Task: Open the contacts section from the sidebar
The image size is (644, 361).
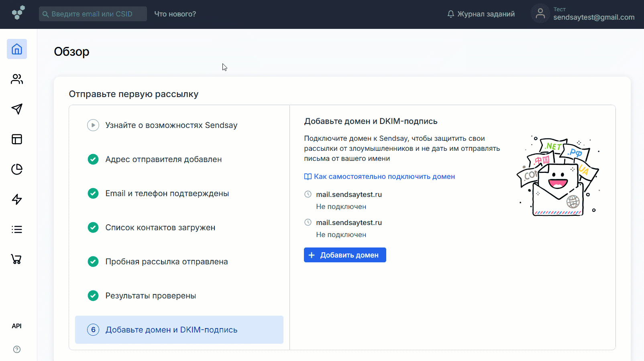Action: point(16,79)
